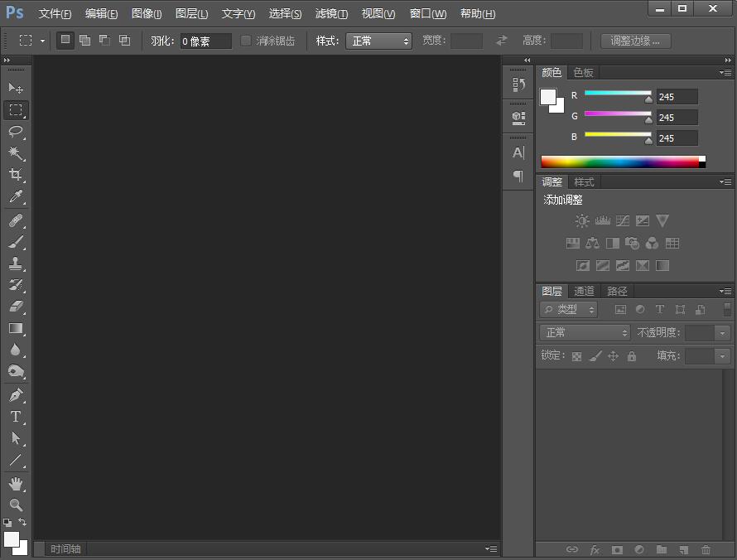Screen dimensions: 737x560
Task: Select the Crop tool
Action: (x=16, y=175)
